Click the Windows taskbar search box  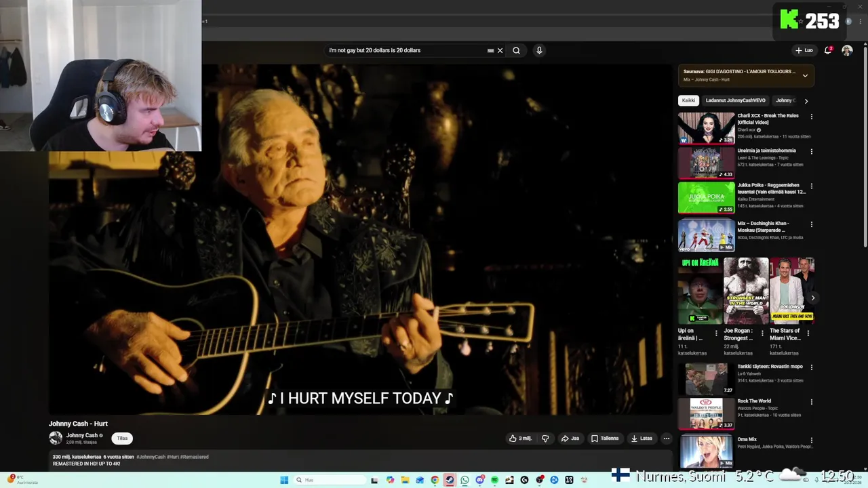pos(330,480)
